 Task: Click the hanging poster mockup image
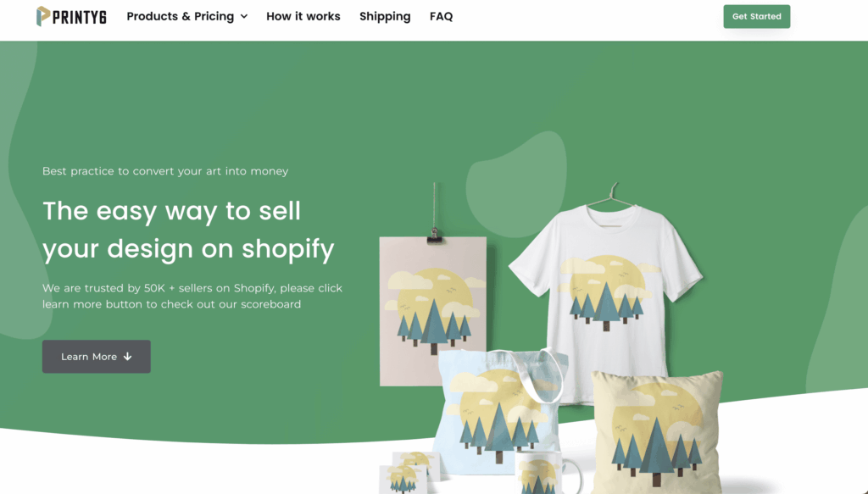click(x=433, y=311)
